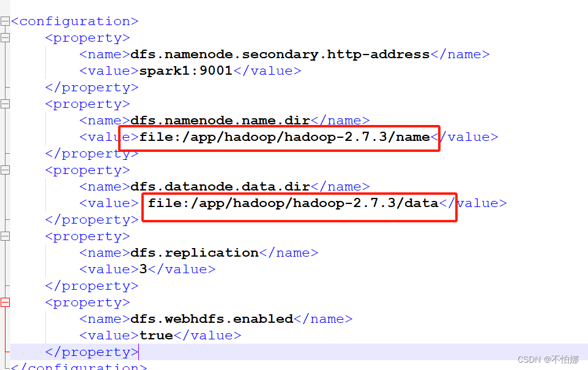Collapse the property block containing dfs.datanode.data.dir
This screenshot has height=370, width=588.
click(5, 170)
